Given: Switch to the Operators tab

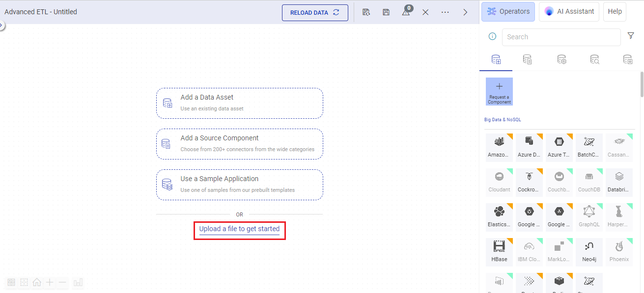Looking at the screenshot, I should (508, 11).
